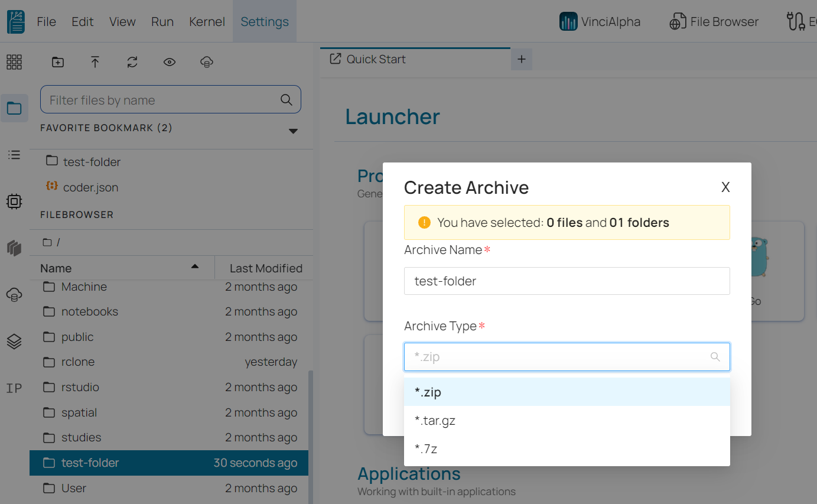Screen dimensions: 817x504
Task: Click the CPU resource monitor icon in the sidebar
Action: [x=14, y=201]
